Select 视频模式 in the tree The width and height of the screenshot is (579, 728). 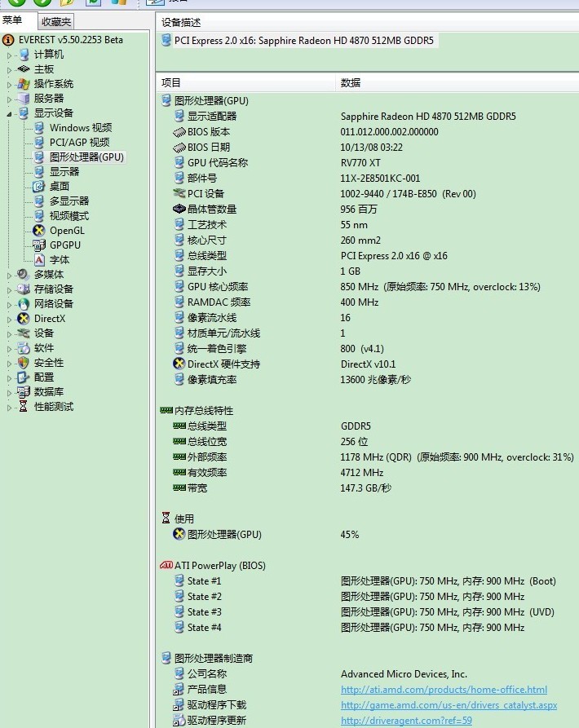point(69,216)
